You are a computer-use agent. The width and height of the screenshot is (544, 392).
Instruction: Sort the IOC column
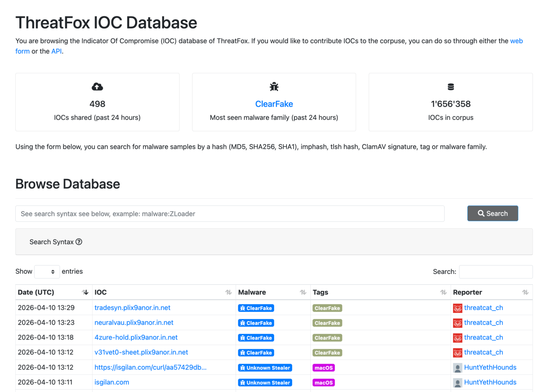[228, 292]
